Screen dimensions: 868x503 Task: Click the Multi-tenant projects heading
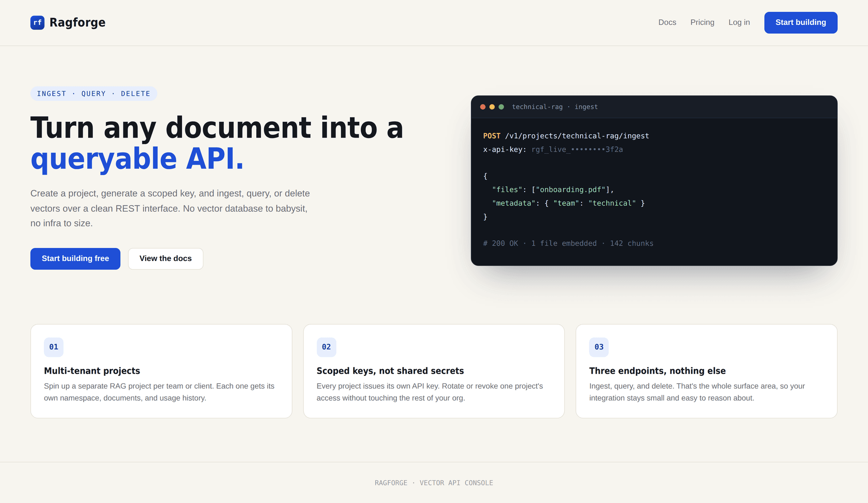point(92,371)
